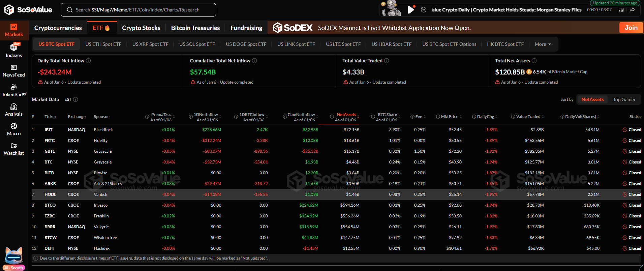Open Macro in the left sidebar
This screenshot has width=644, height=271.
pyautogui.click(x=14, y=129)
